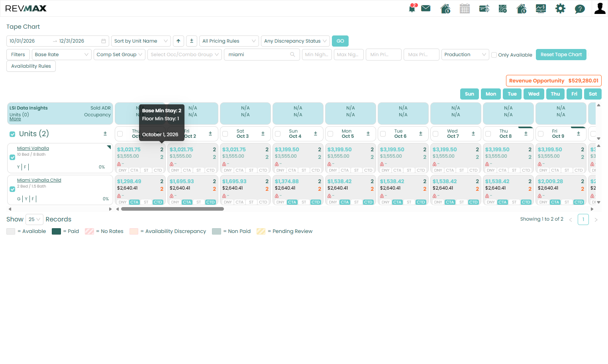The height and width of the screenshot is (364, 608).
Task: Open the notifications bell with badge
Action: (x=412, y=8)
